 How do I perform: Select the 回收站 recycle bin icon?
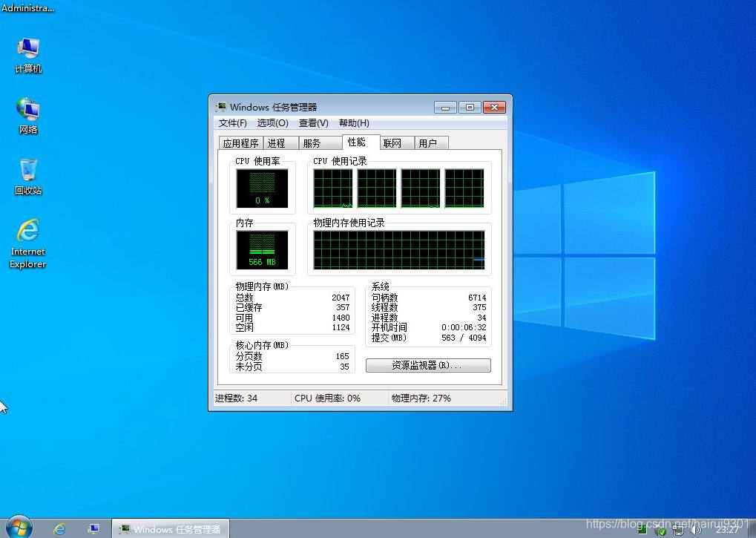pos(28,177)
